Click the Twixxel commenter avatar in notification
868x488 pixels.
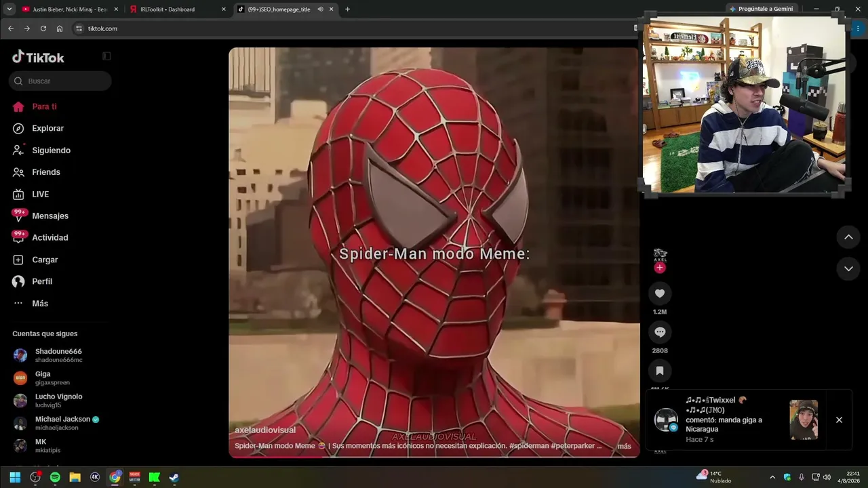(666, 420)
